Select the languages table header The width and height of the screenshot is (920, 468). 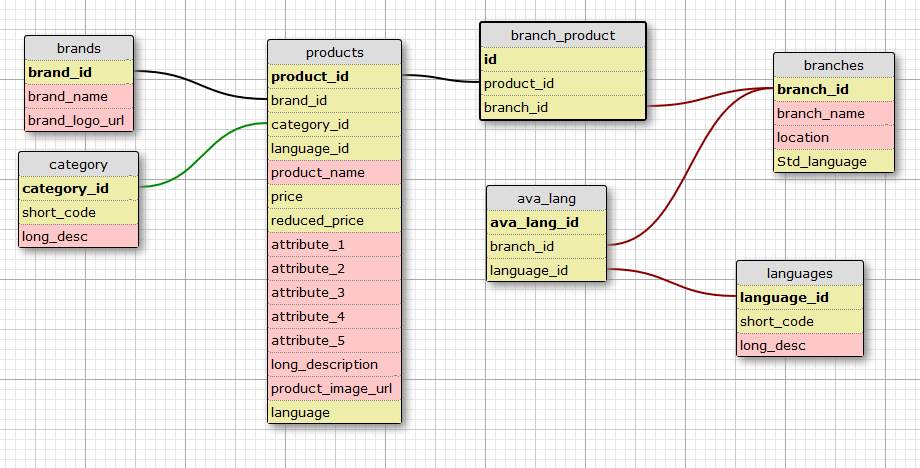800,273
